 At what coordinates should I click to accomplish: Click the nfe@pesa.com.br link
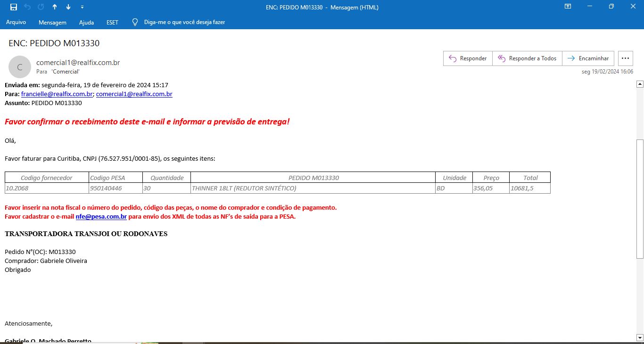[101, 217]
